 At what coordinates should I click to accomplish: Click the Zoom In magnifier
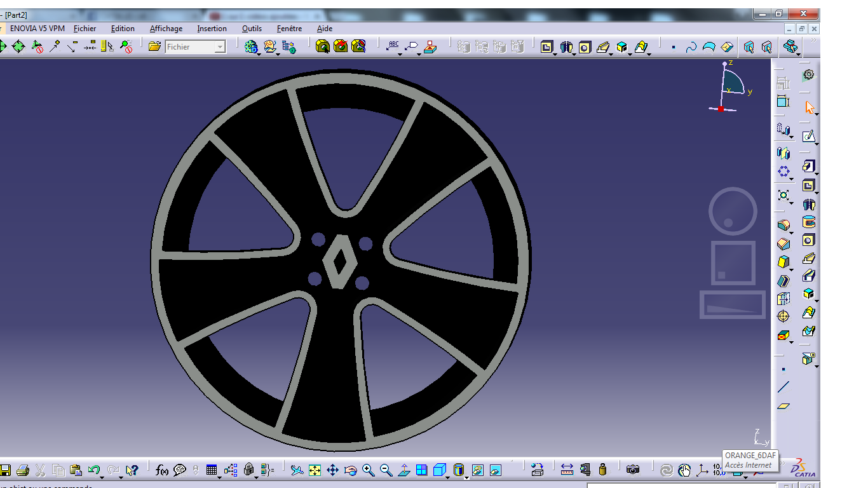point(369,470)
